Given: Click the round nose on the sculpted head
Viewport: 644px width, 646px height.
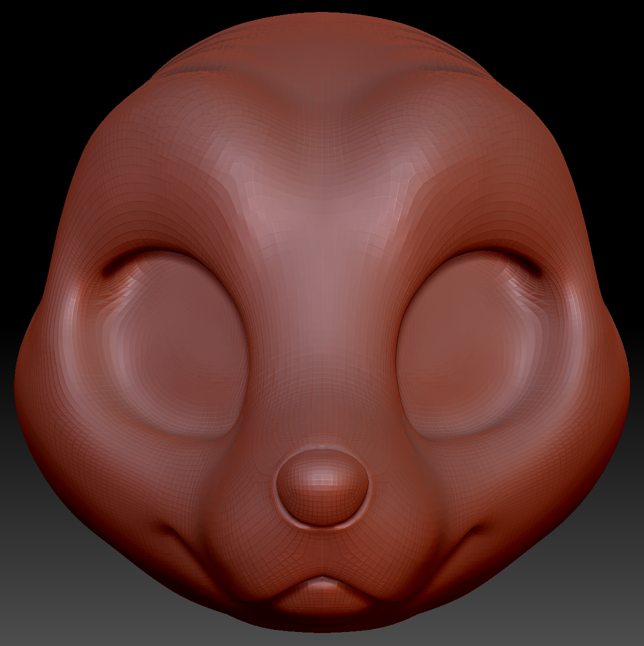Looking at the screenshot, I should [x=323, y=487].
